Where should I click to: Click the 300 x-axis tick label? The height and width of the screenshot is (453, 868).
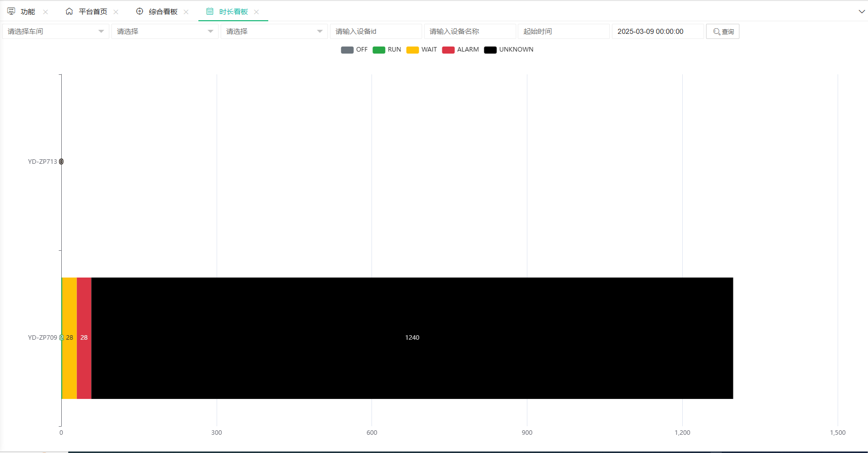[x=217, y=433]
